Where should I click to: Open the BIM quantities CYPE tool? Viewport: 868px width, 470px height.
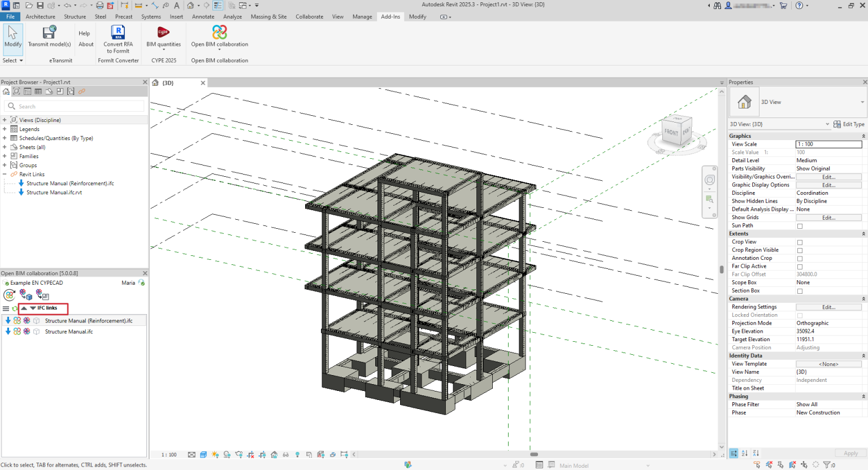[163, 41]
